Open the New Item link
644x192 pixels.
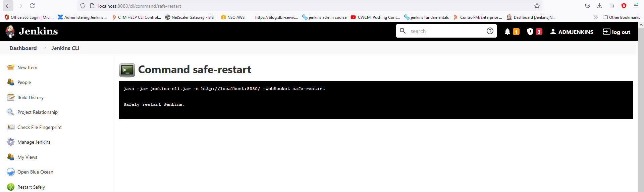pyautogui.click(x=27, y=67)
